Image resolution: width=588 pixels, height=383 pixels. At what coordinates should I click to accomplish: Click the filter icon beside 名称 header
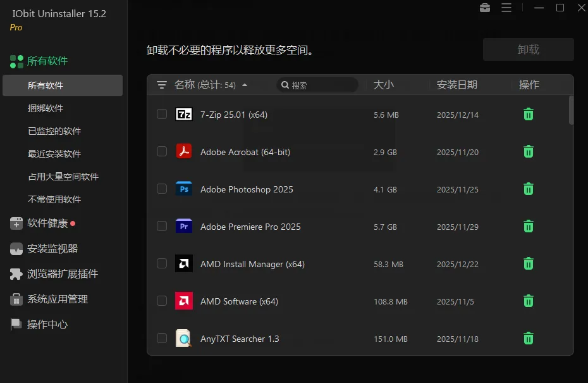162,85
